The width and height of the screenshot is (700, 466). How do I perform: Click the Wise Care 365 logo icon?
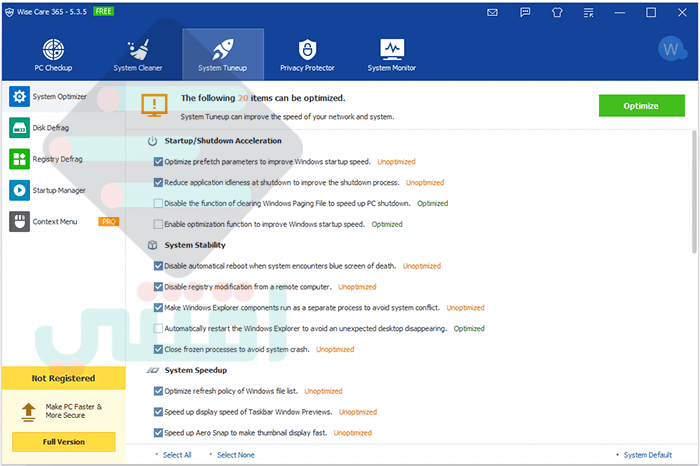(x=9, y=12)
